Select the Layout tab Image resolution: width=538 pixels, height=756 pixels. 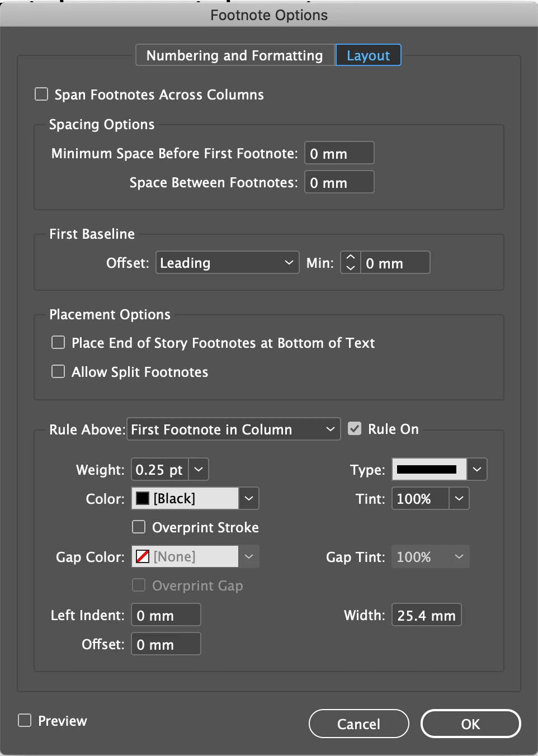[368, 55]
